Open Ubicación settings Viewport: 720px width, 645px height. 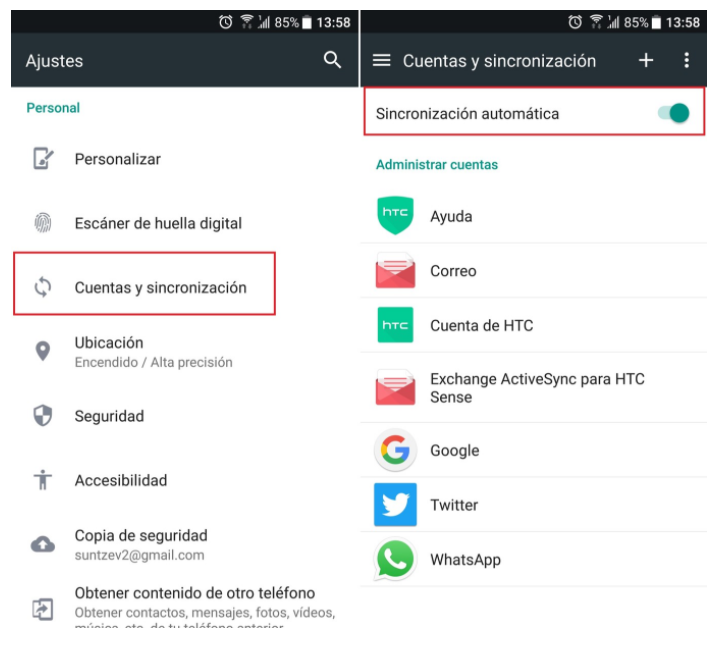click(x=185, y=352)
